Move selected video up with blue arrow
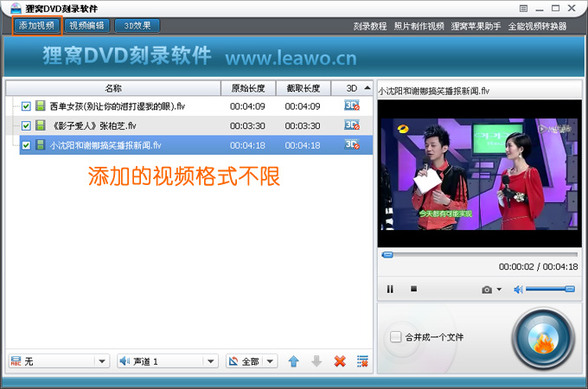 (x=294, y=361)
